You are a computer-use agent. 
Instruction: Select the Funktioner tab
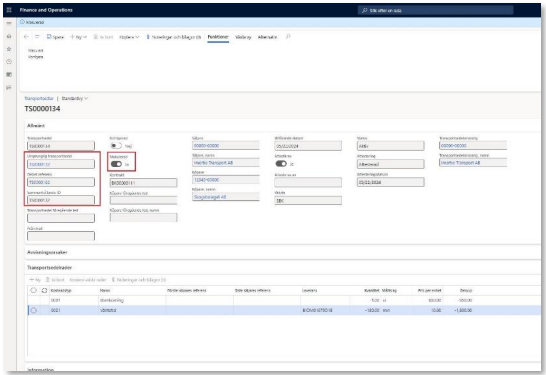coord(218,37)
